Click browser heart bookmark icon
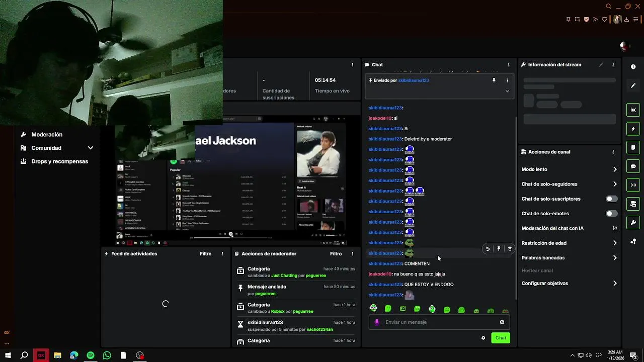644x362 pixels. (604, 20)
